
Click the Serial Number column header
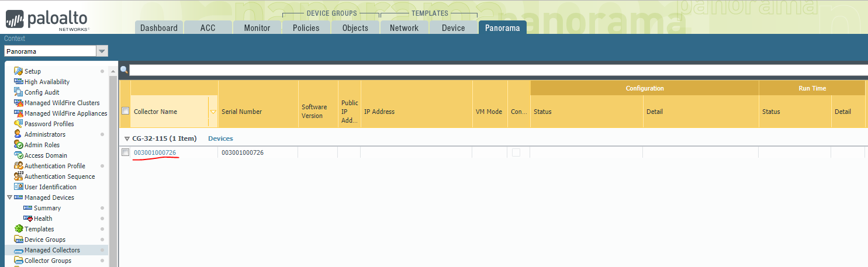[x=258, y=112]
